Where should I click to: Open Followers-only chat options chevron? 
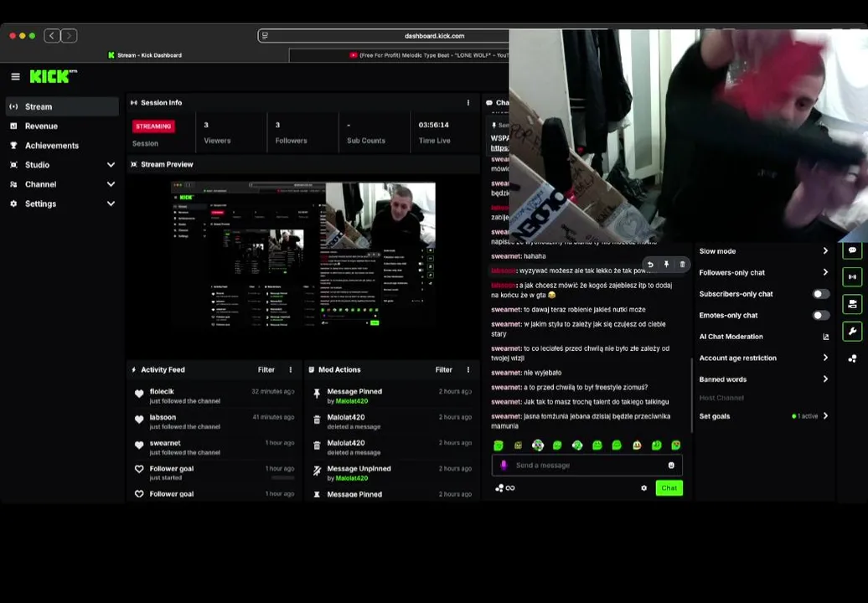tap(825, 272)
